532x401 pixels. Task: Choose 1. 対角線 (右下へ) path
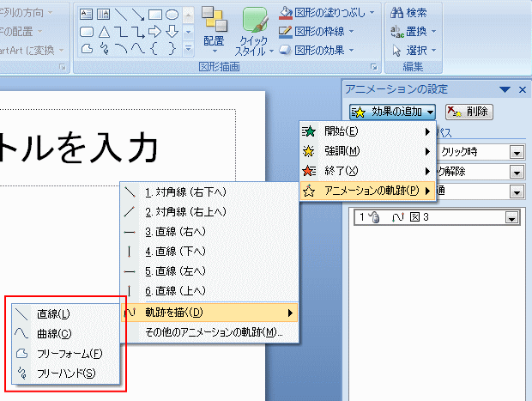209,192
